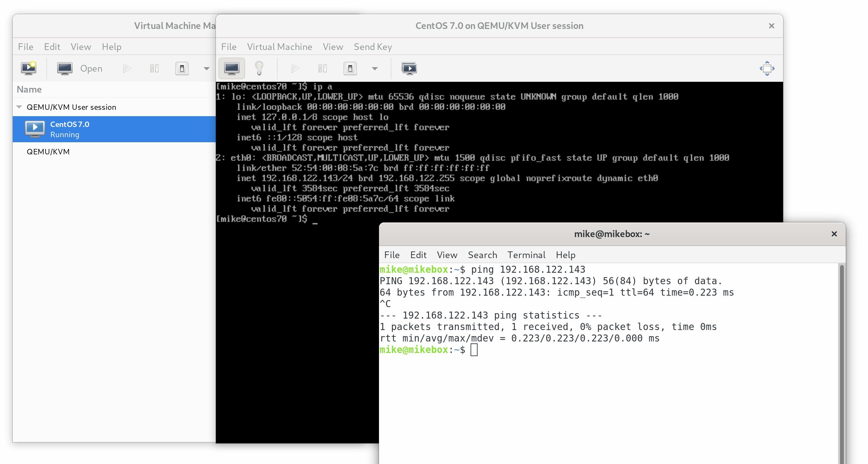Open the Send Key menu
The height and width of the screenshot is (464, 868).
click(x=372, y=46)
